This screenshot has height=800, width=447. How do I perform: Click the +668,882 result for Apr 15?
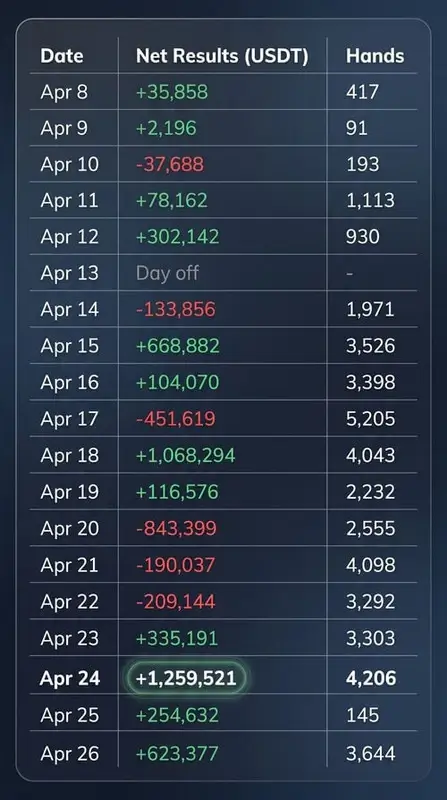(178, 346)
